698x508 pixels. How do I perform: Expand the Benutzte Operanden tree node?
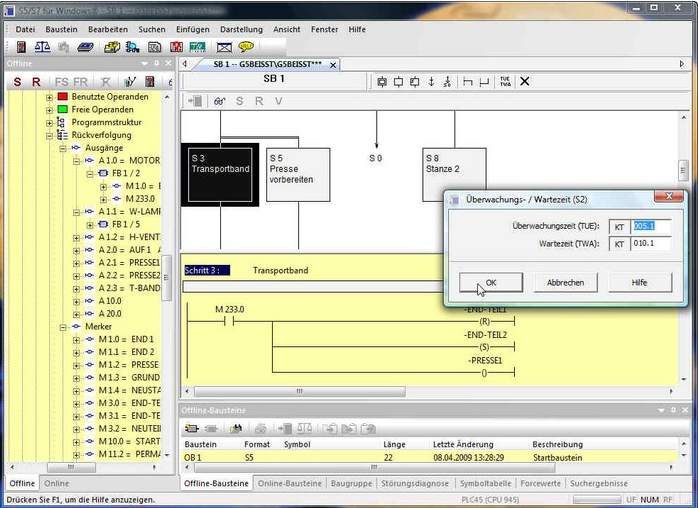click(49, 97)
